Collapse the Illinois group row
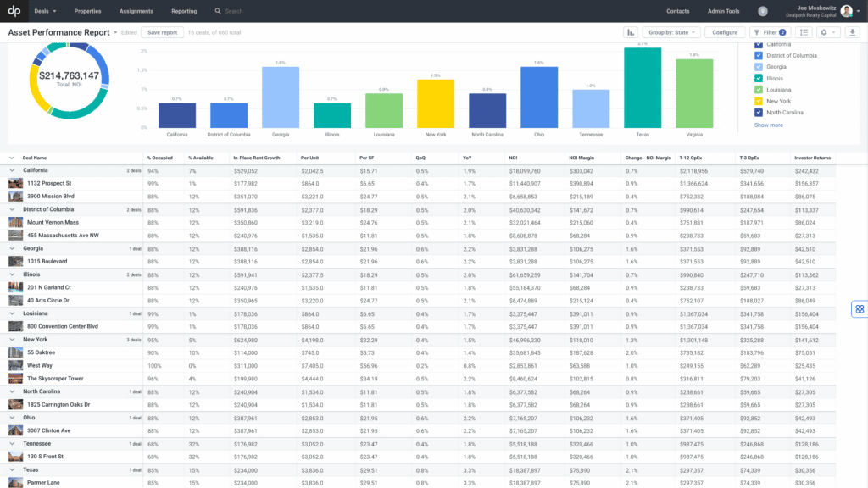The image size is (868, 488). pos(12,274)
